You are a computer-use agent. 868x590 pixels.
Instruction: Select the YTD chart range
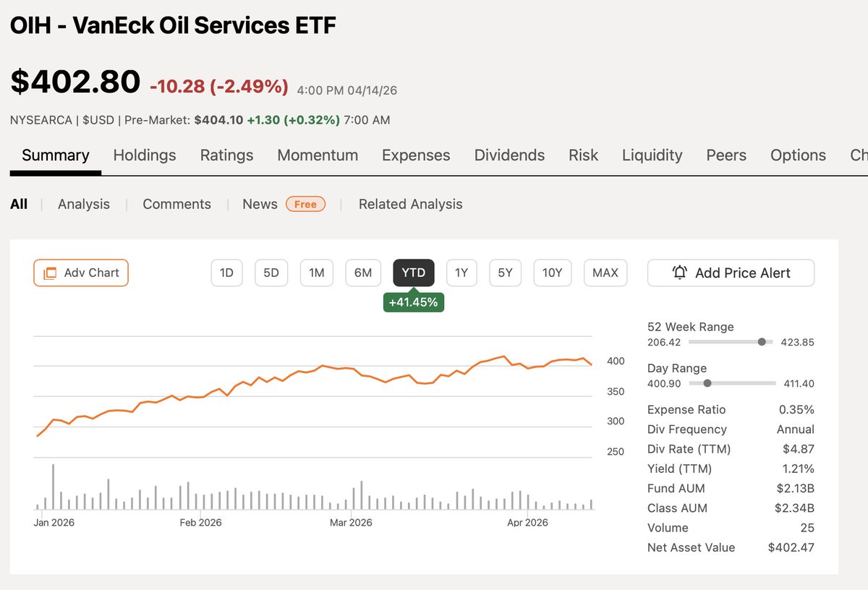click(x=414, y=273)
